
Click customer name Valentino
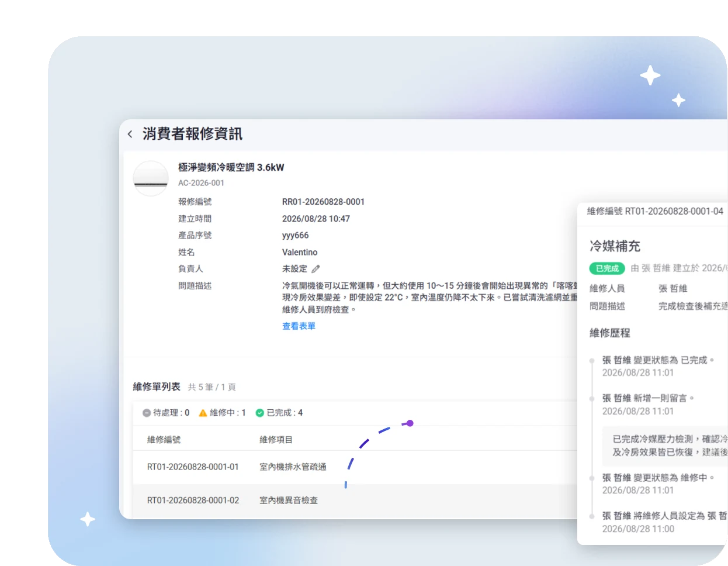300,253
